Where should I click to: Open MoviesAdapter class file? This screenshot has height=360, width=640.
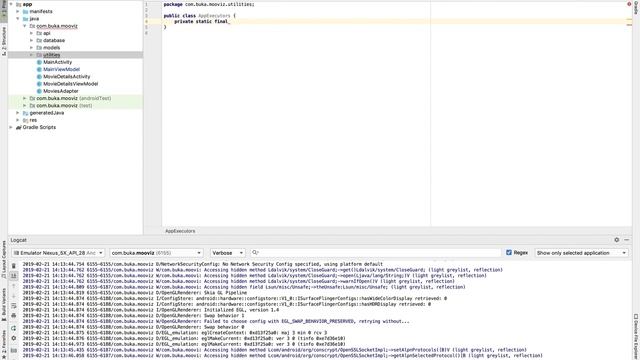(x=60, y=91)
